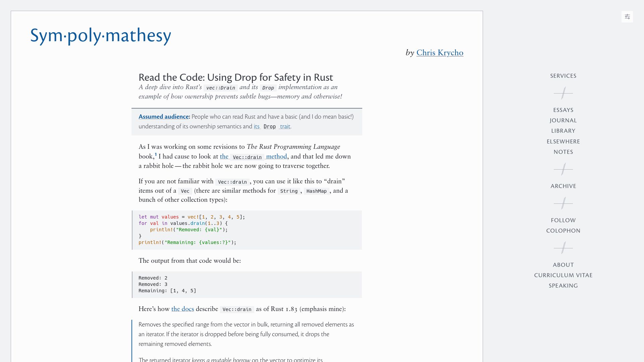
Task: Open the Archive page
Action: click(x=563, y=186)
